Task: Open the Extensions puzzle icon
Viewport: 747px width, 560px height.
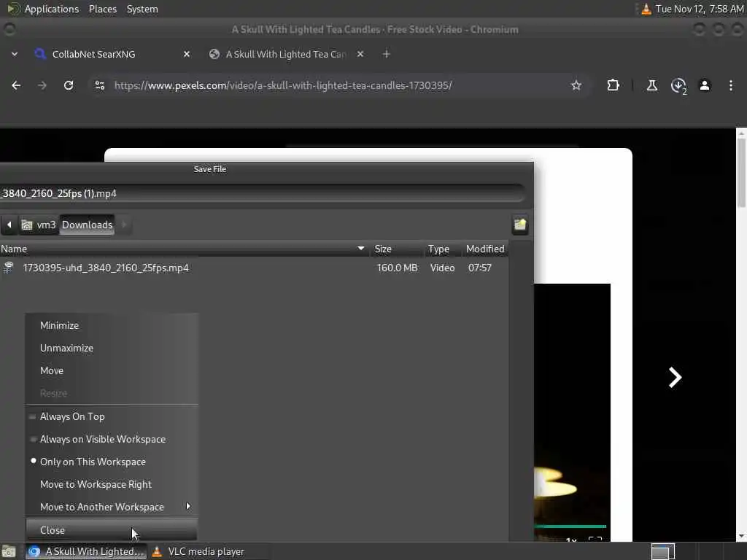Action: coord(613,85)
